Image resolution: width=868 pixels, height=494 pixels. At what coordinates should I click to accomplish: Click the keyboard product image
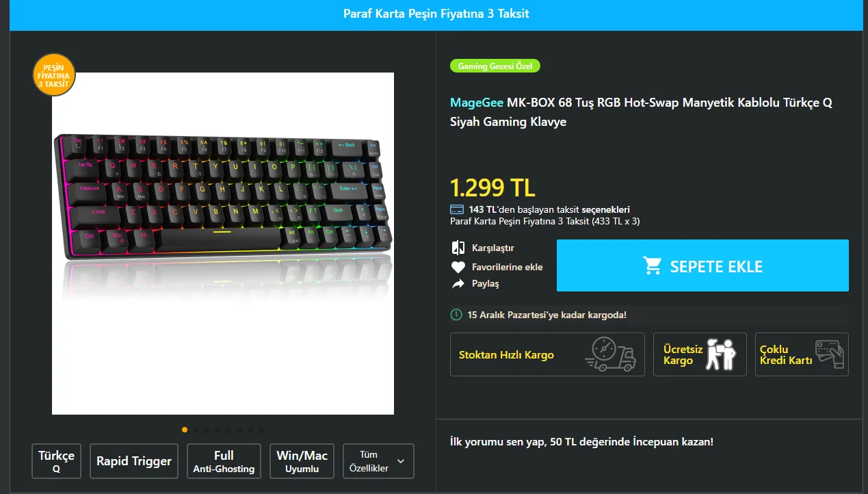pos(223,244)
